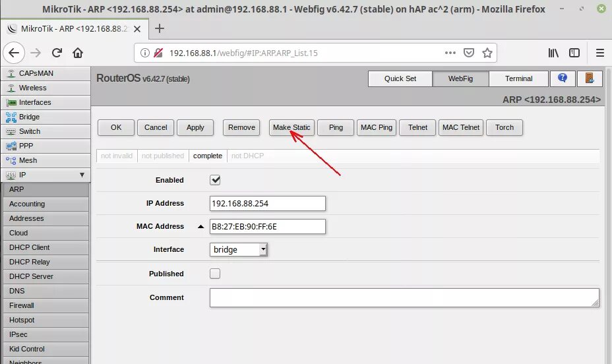
Task: Open the WebFig help question mark icon
Action: [x=563, y=78]
